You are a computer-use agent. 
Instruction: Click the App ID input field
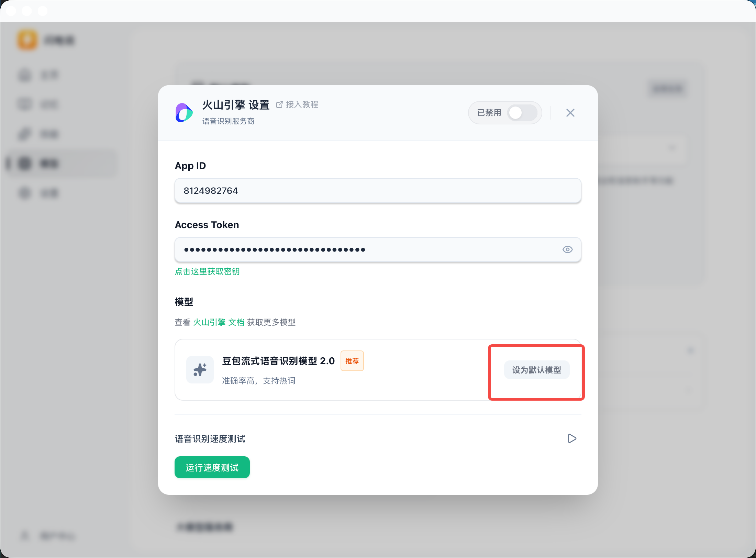(x=378, y=191)
